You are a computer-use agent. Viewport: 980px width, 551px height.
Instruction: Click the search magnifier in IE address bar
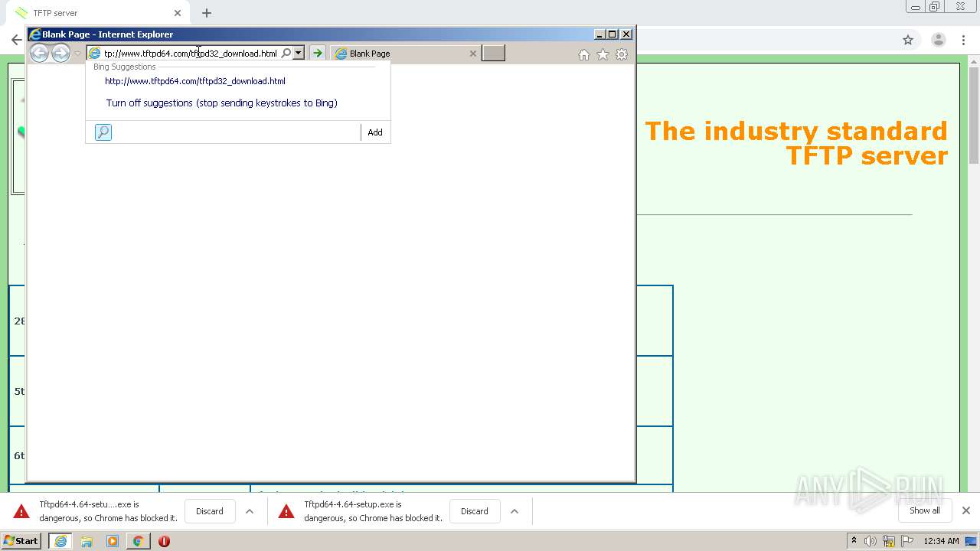click(286, 53)
